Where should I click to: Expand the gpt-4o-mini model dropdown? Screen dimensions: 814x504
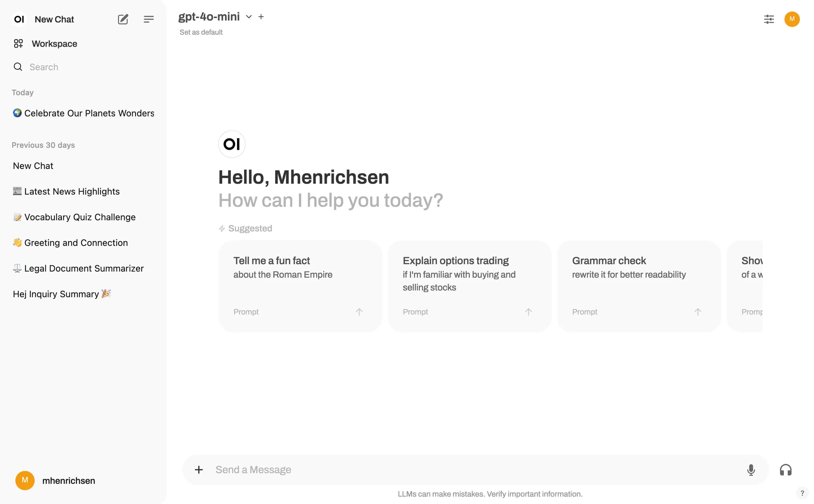pyautogui.click(x=249, y=17)
